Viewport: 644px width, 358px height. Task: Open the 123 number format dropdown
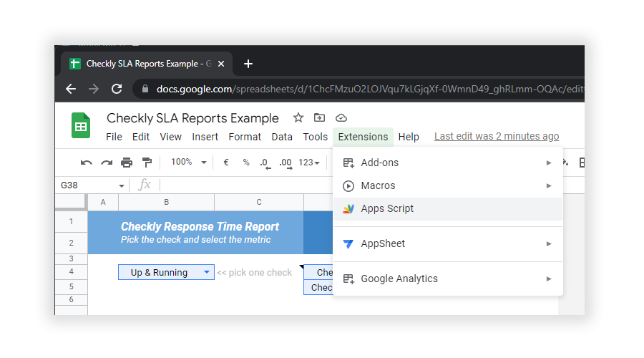tap(309, 163)
